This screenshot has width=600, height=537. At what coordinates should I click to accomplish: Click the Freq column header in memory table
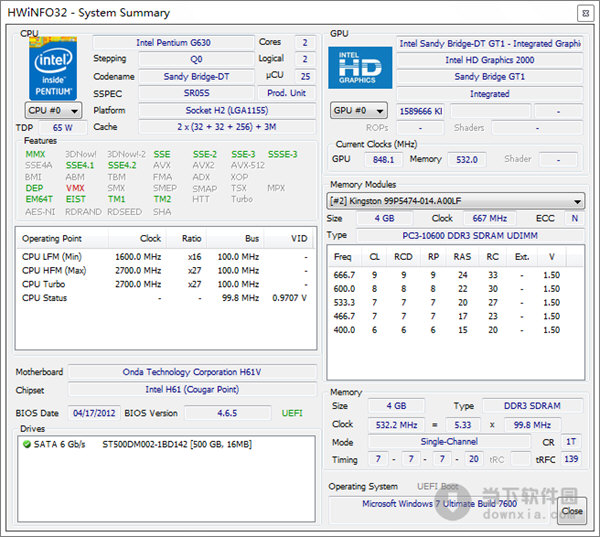click(x=345, y=257)
